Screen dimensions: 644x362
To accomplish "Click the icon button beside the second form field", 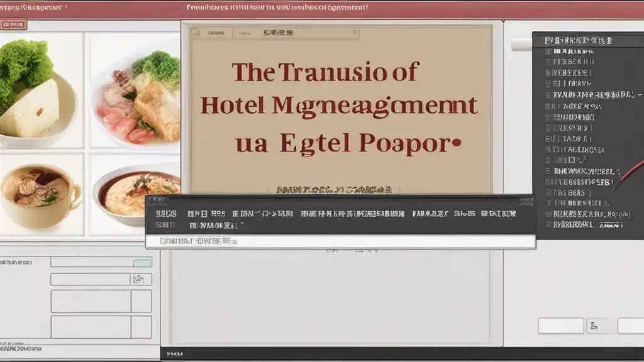I will 142,280.
